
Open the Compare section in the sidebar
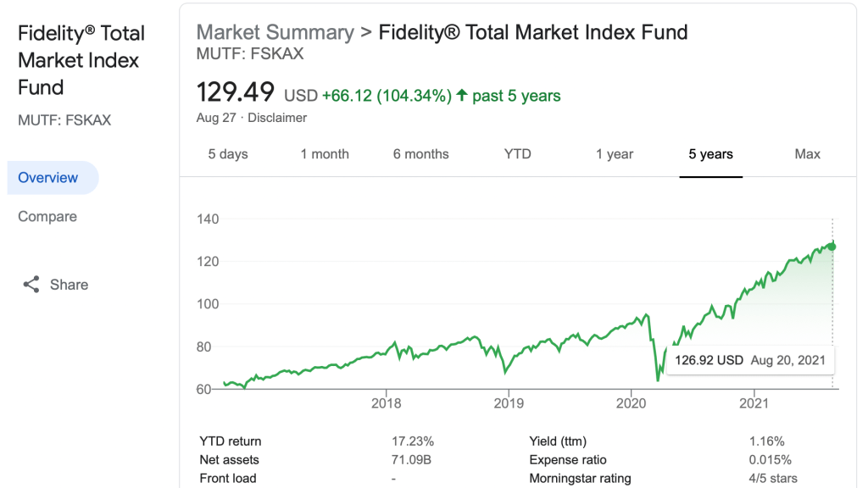click(x=47, y=217)
